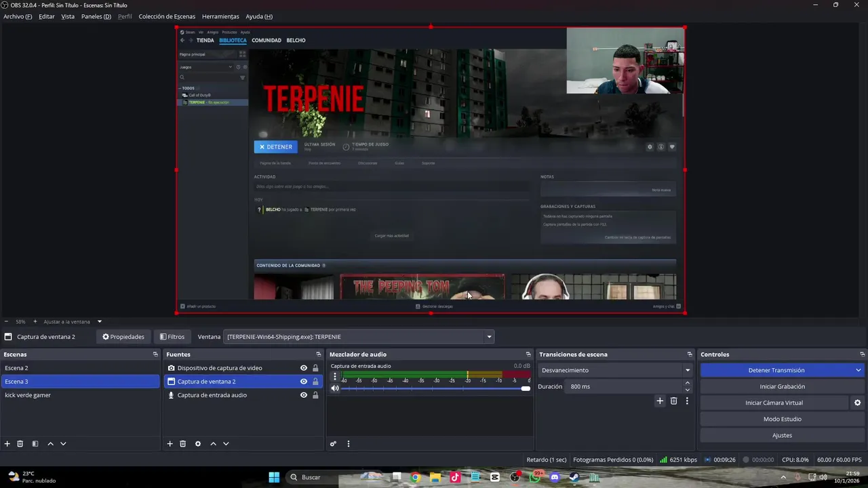Open the Paneles menu
The height and width of the screenshot is (488, 868).
click(96, 16)
